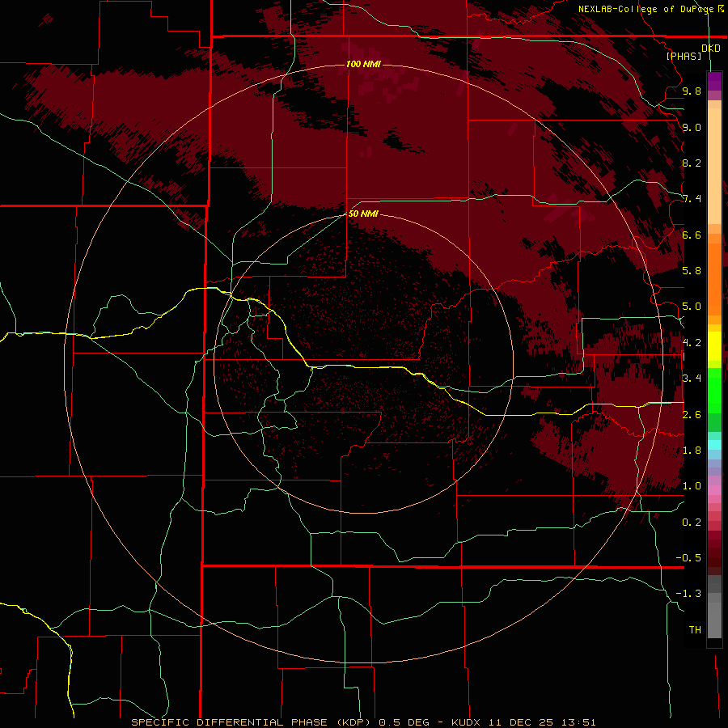Image resolution: width=728 pixels, height=728 pixels.
Task: Select the 4.2 value on color scale
Action: (x=692, y=343)
